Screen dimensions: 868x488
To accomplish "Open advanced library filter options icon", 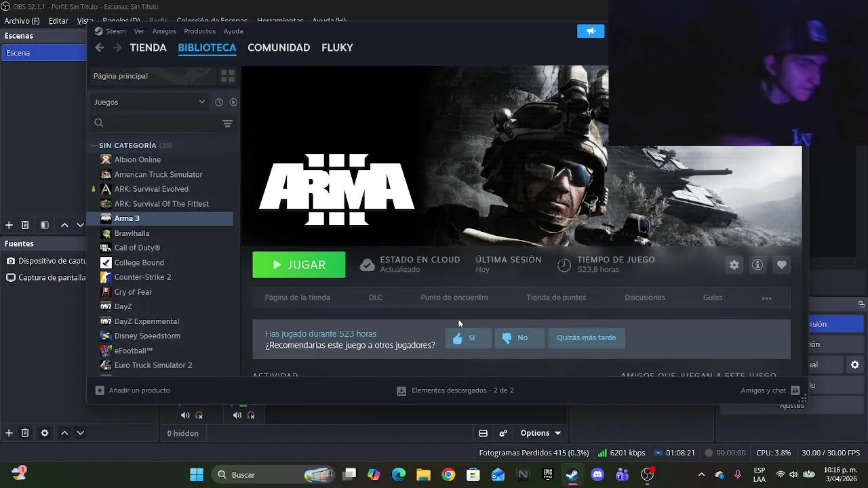I will click(x=227, y=123).
